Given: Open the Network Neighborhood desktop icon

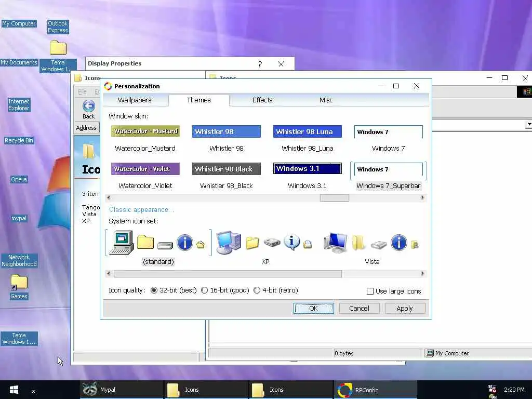Looking at the screenshot, I should (x=19, y=261).
